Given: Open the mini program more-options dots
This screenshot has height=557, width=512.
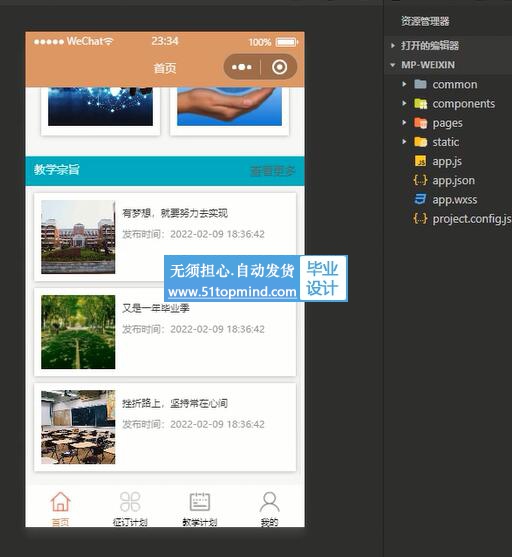Looking at the screenshot, I should (242, 67).
